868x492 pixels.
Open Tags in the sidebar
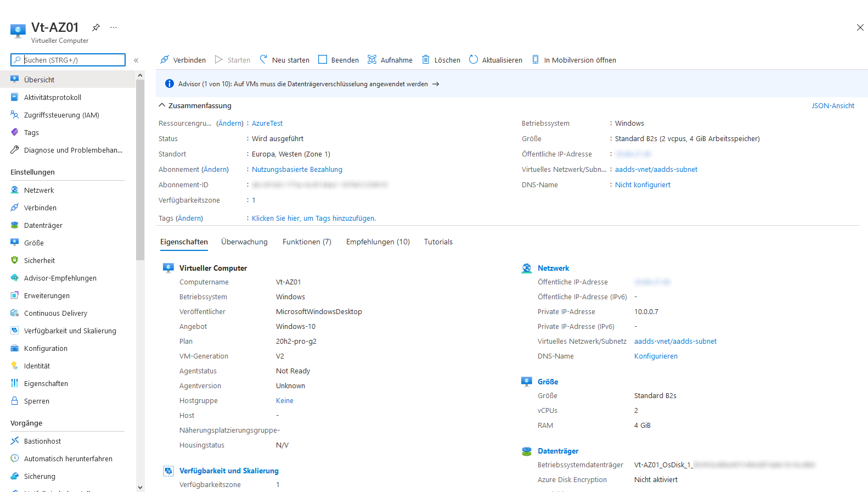67,132
